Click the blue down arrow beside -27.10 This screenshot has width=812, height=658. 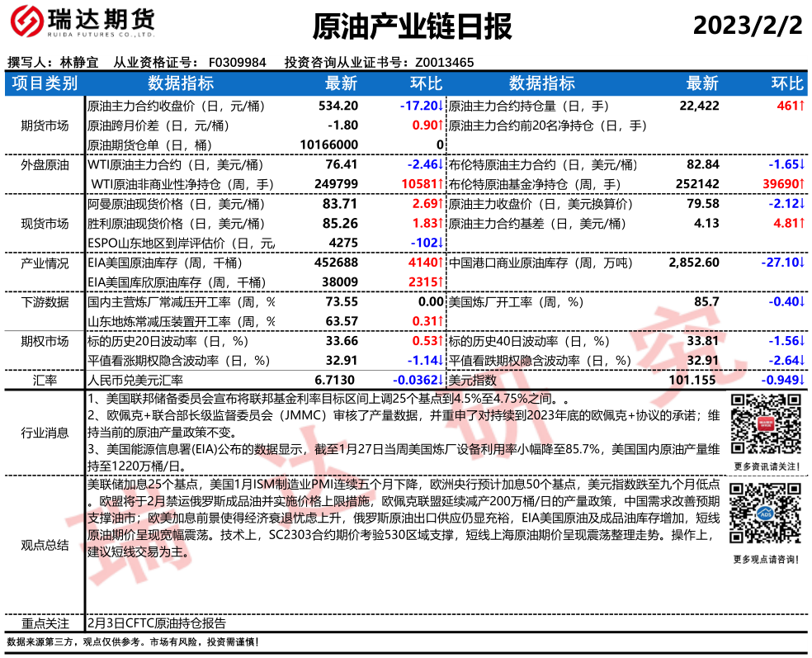(x=802, y=263)
